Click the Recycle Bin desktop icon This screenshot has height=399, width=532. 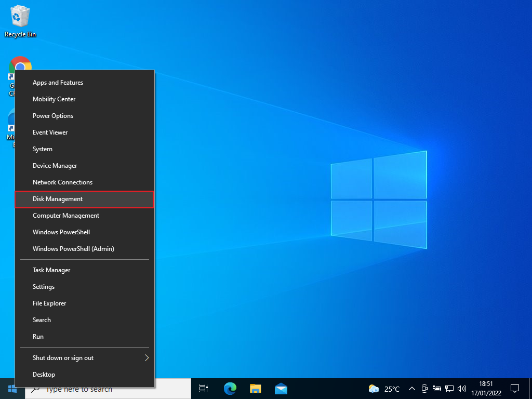(20, 21)
